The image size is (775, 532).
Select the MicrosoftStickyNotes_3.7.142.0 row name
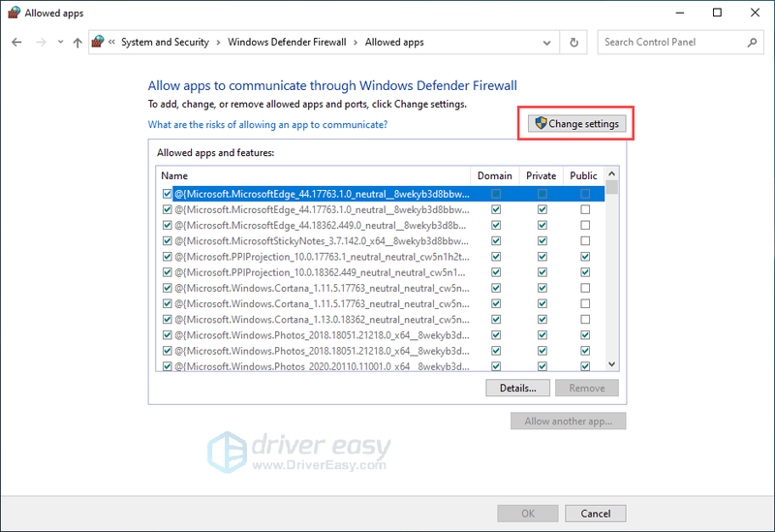point(322,241)
